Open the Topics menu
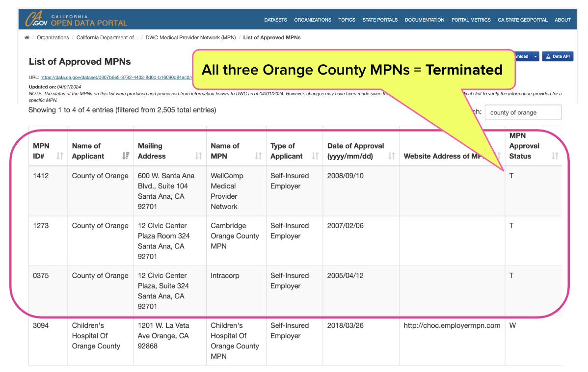Image resolution: width=588 pixels, height=372 pixels. (x=347, y=20)
